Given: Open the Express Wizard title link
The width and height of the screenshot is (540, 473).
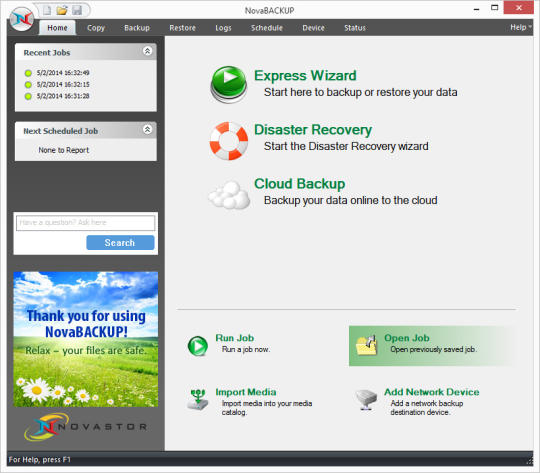Looking at the screenshot, I should 305,75.
